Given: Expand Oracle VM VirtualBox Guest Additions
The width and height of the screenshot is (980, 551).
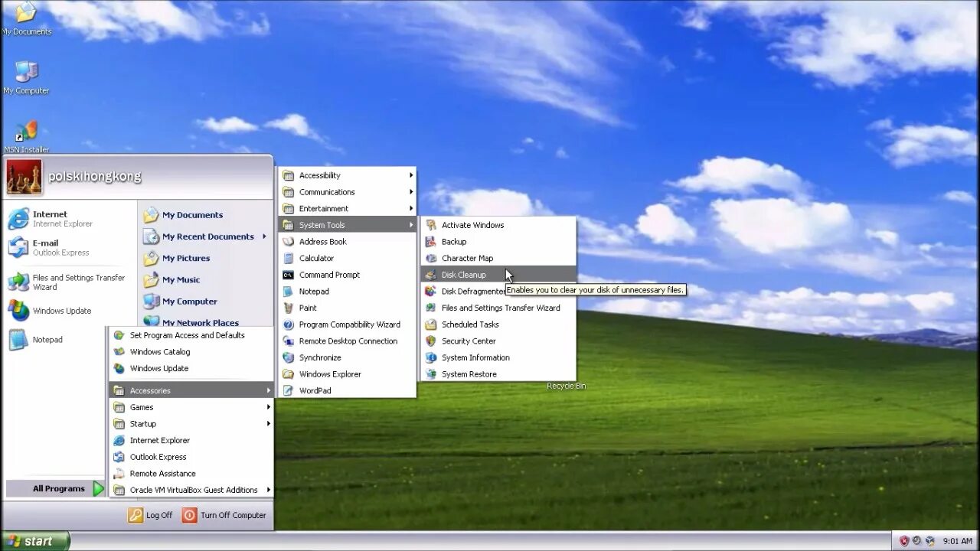Looking at the screenshot, I should tap(191, 490).
